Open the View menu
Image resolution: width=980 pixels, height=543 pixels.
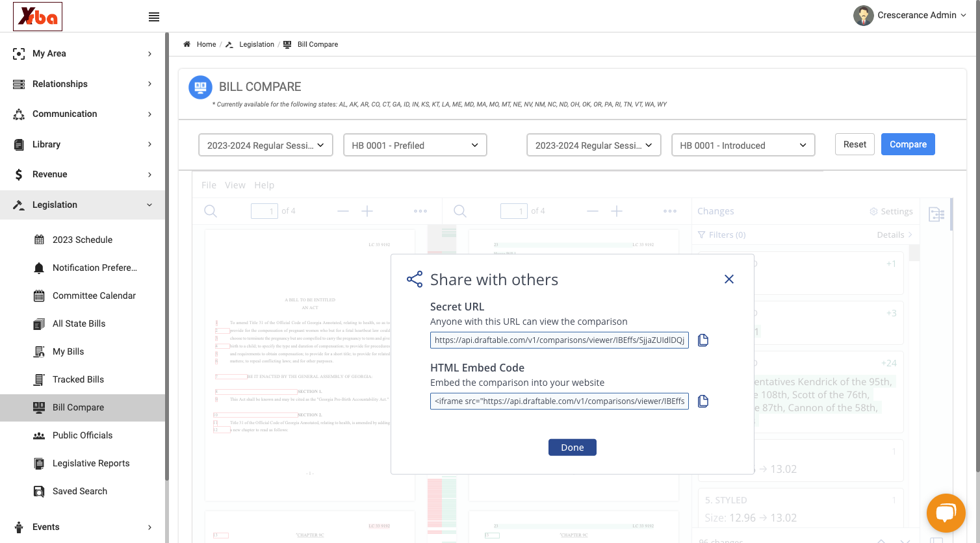point(235,185)
